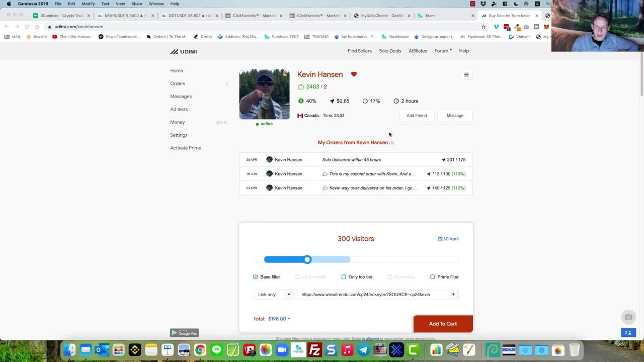Expand the winwithmdc.com URL dropdown
This screenshot has width=644, height=362.
453,295
